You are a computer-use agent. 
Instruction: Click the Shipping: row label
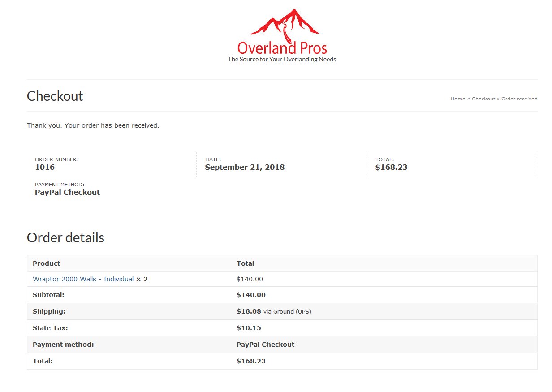(49, 311)
